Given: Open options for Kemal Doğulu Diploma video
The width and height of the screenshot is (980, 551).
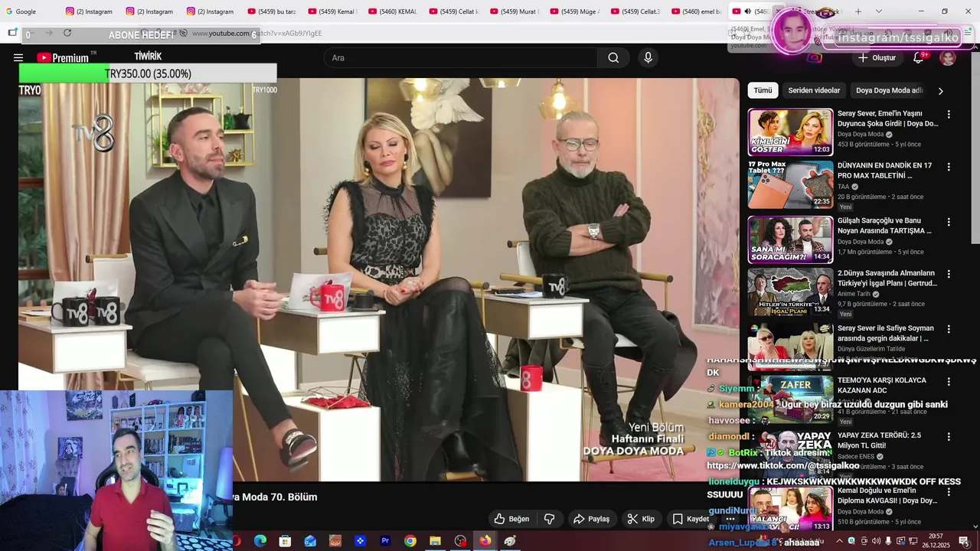Looking at the screenshot, I should [949, 491].
